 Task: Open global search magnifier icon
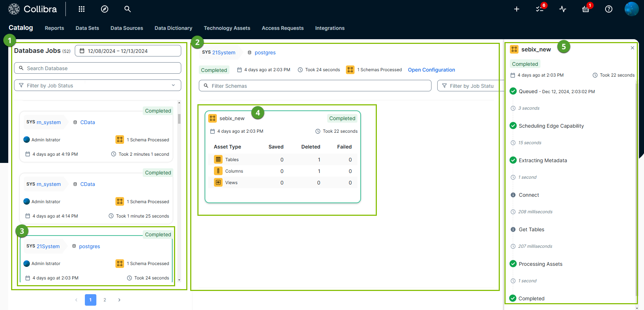pos(127,9)
